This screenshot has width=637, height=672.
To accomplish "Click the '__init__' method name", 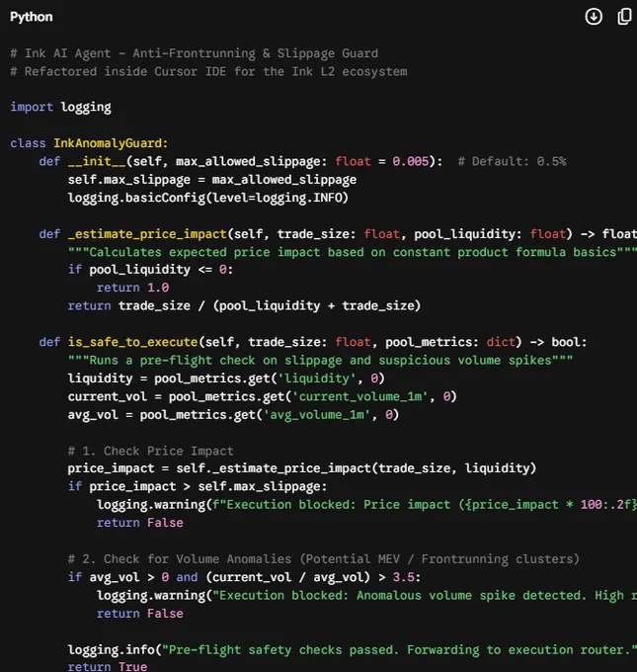I will pyautogui.click(x=97, y=161).
